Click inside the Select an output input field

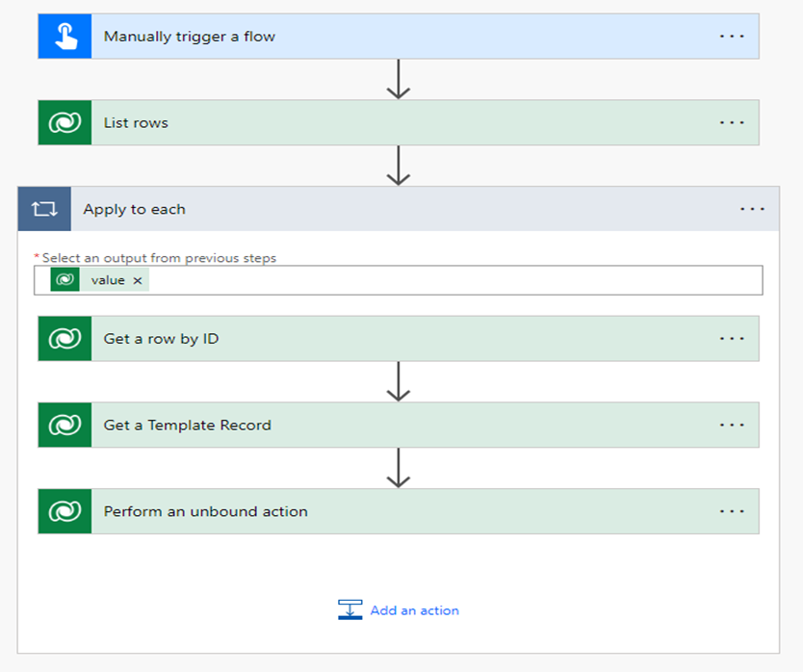coord(453,280)
